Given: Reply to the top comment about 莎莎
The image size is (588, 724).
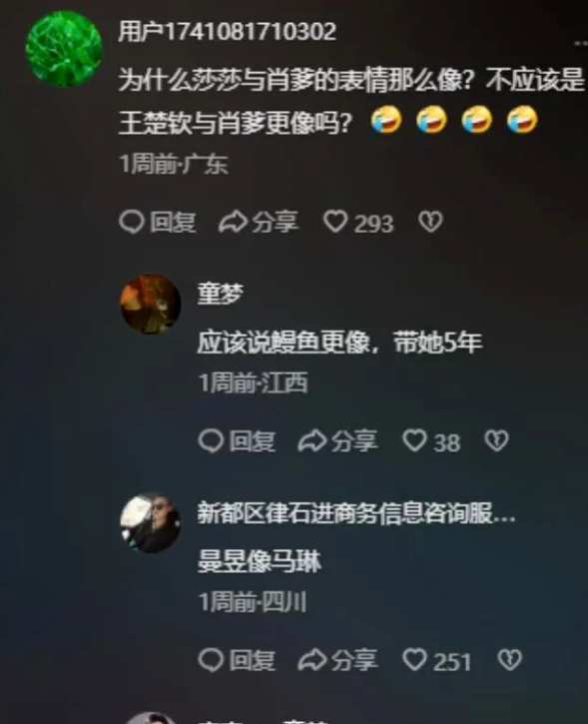Looking at the screenshot, I should click(158, 222).
